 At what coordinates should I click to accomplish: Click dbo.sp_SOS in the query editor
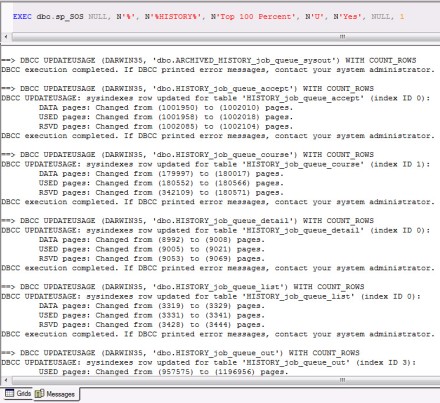click(x=60, y=16)
